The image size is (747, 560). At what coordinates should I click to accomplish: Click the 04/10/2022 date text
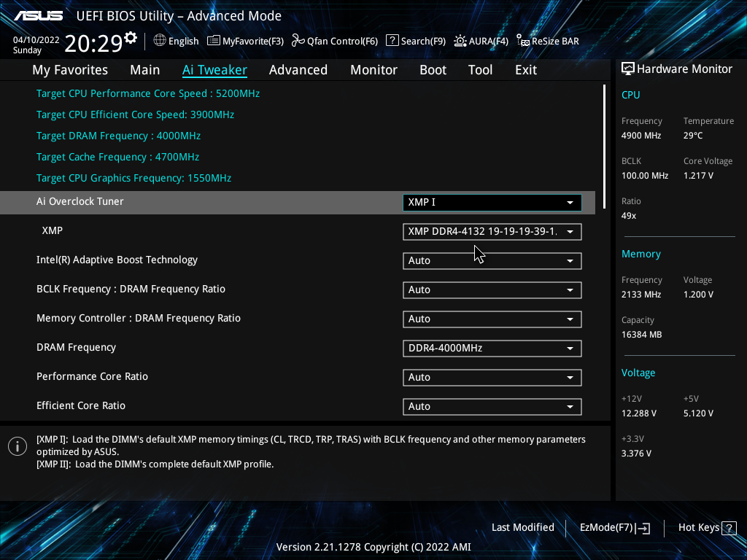(x=36, y=40)
